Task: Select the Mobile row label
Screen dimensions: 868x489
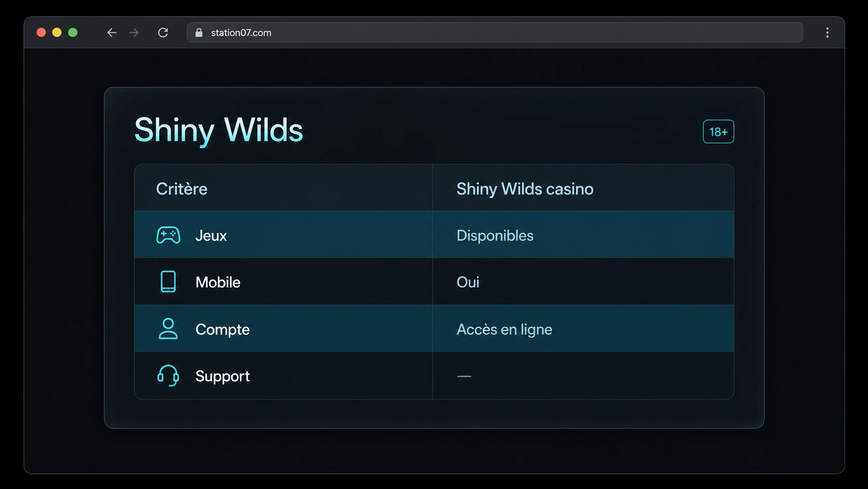Action: coord(218,282)
